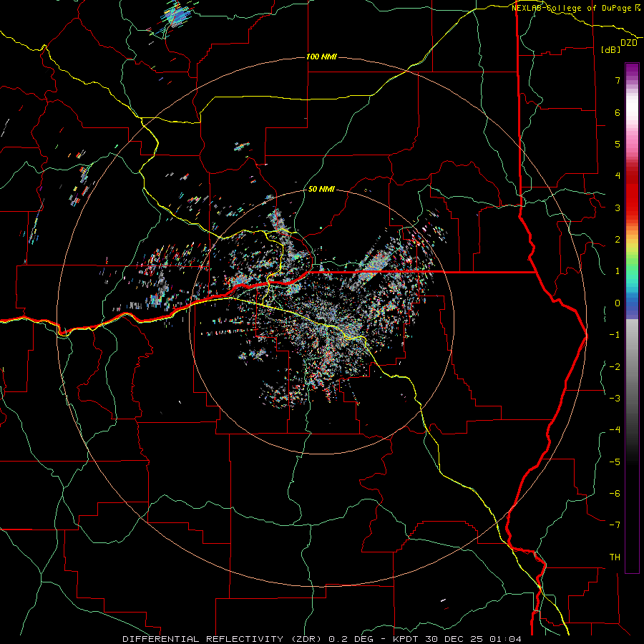The height and width of the screenshot is (644, 644).
Task: Click the 0.2 DEG elevation text
Action: pos(351,639)
